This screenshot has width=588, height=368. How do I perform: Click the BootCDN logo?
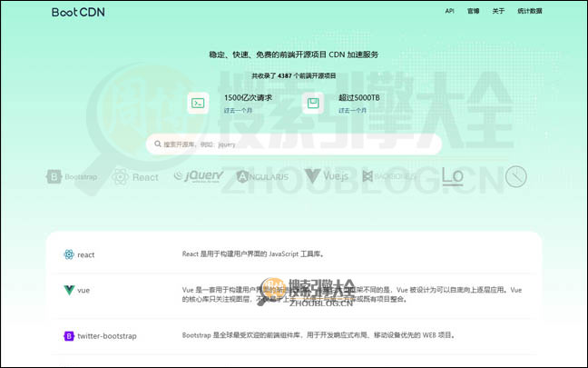point(78,12)
